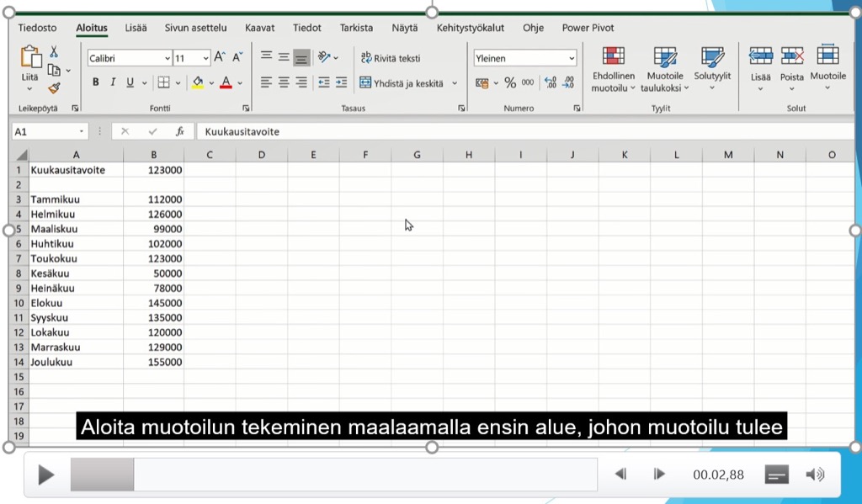This screenshot has width=862, height=504.
Task: Click the insert function fx icon
Action: pyautogui.click(x=180, y=131)
